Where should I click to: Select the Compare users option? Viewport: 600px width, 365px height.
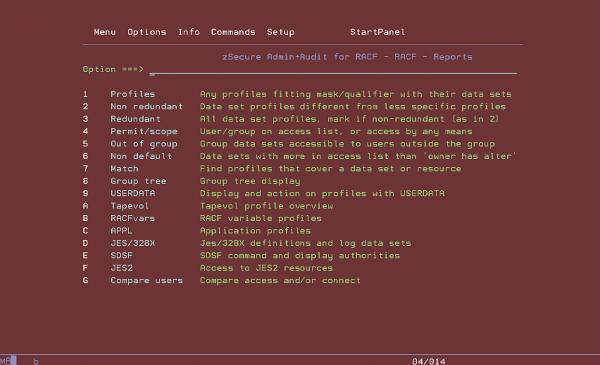tap(147, 280)
